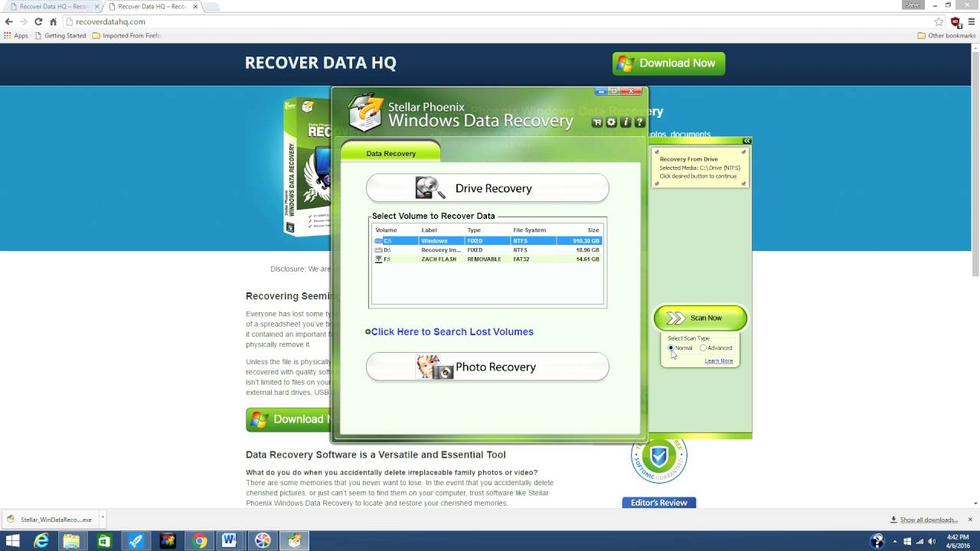Switch to Stellar Phoenix in taskbar
This screenshot has width=980, height=551.
coord(295,541)
